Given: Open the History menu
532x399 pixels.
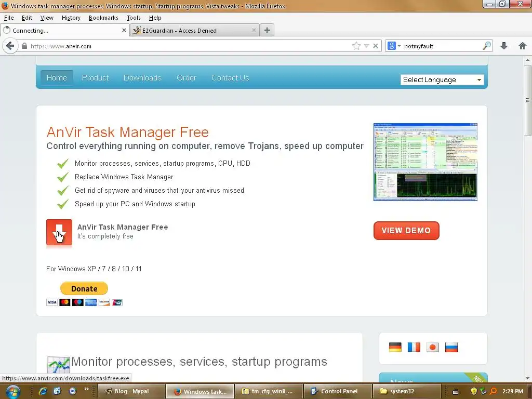Looking at the screenshot, I should click(71, 18).
